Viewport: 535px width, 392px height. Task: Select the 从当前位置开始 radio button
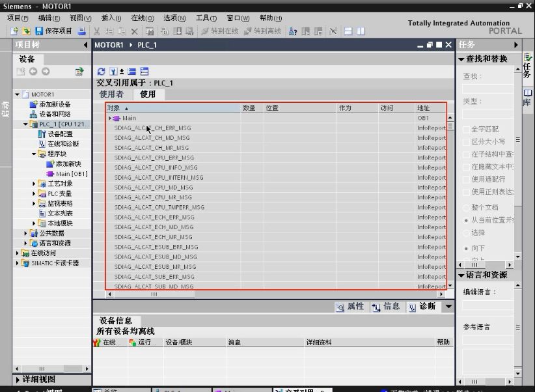tap(466, 220)
